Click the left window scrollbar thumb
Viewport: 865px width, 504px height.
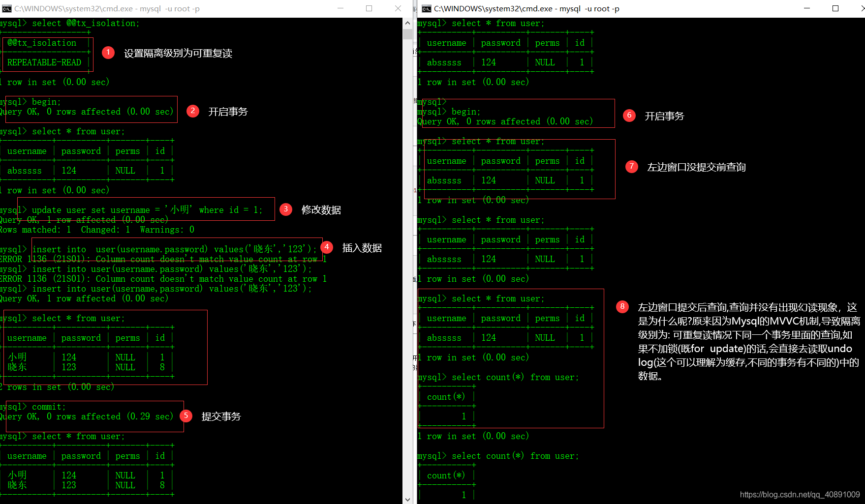point(407,33)
